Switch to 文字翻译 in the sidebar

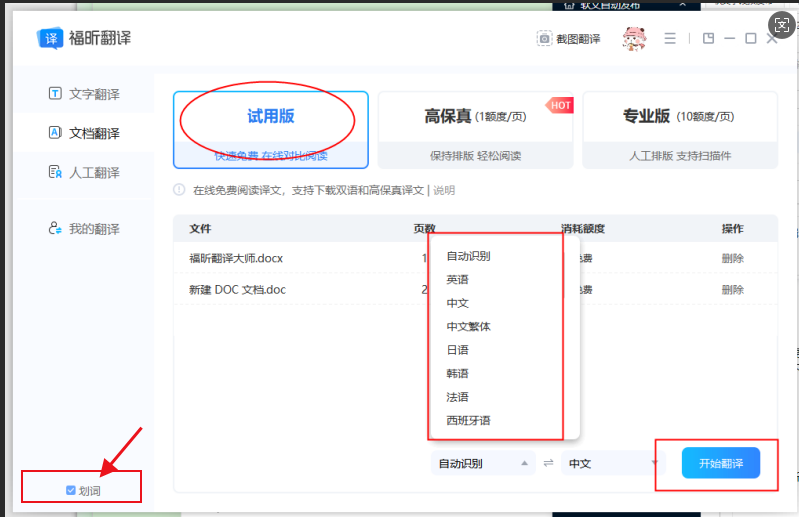click(x=84, y=94)
